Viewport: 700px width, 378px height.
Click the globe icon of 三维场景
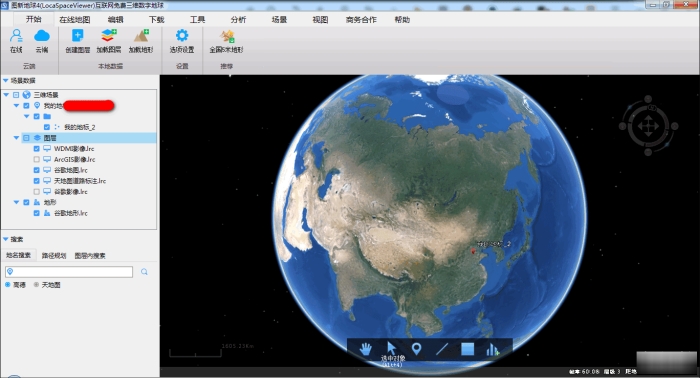(27, 95)
